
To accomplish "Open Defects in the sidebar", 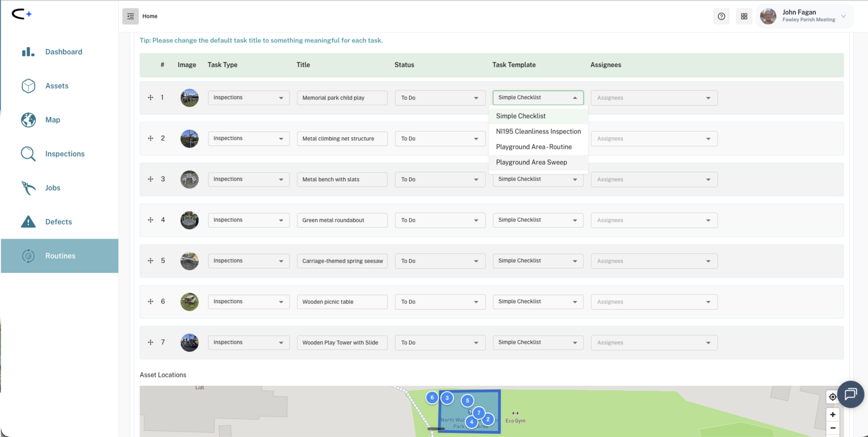I will click(x=60, y=222).
